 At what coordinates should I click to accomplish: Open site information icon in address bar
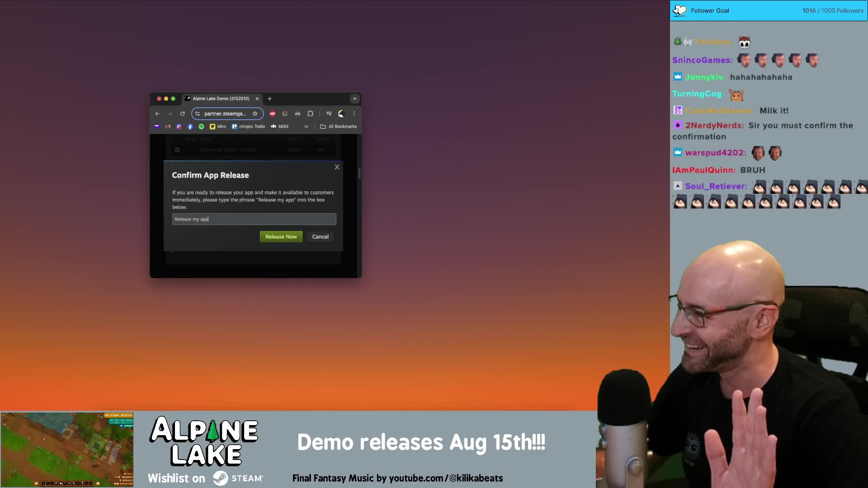click(198, 114)
